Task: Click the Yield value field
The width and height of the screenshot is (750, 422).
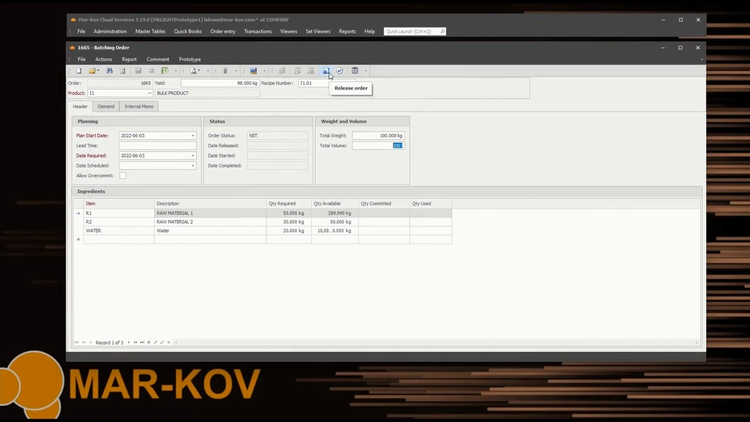Action: tap(220, 83)
